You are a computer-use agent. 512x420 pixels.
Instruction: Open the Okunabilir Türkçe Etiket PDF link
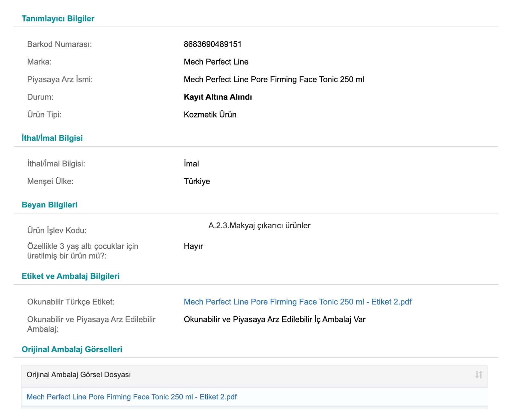[297, 302]
